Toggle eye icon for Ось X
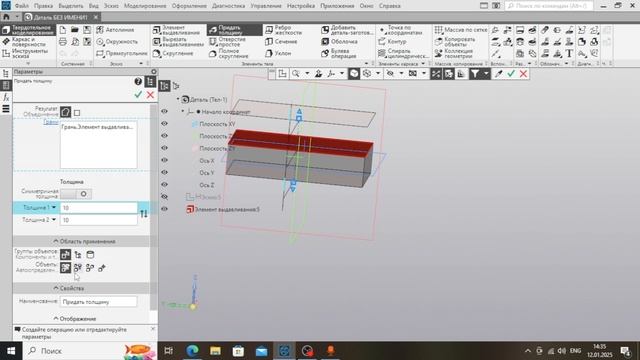The image size is (640, 360). click(164, 160)
